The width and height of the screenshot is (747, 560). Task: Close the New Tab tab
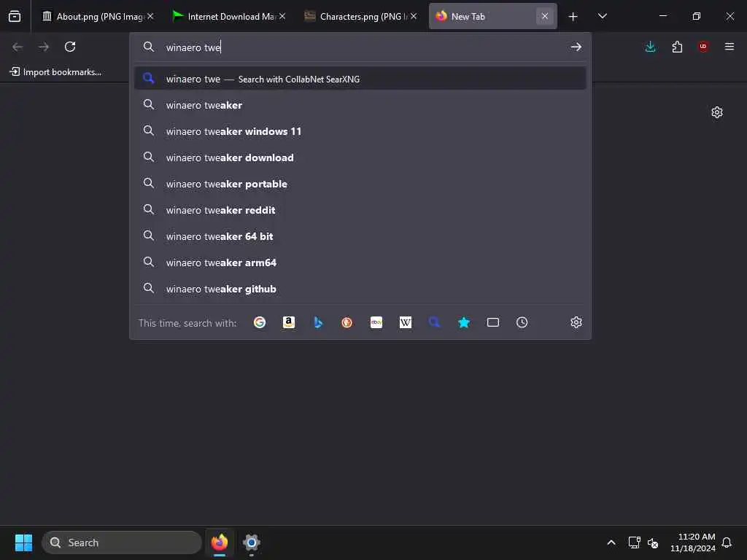point(545,16)
